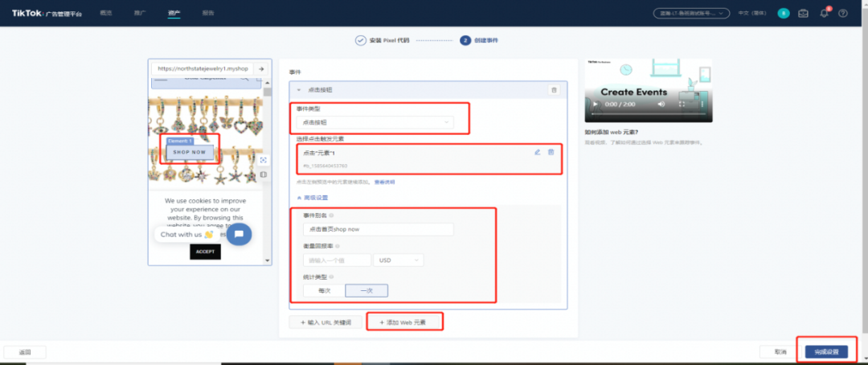The image size is (868, 365).
Task: Play the Create Events video
Action: (x=596, y=105)
